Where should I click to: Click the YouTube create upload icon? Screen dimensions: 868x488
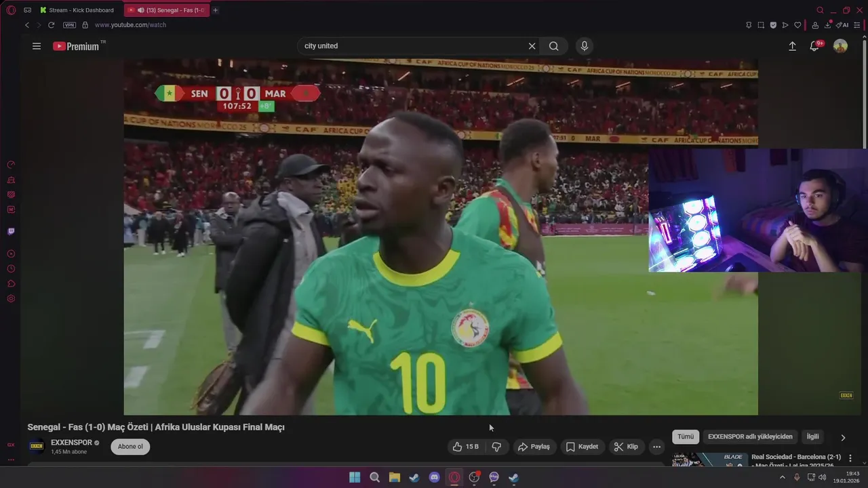coord(792,46)
